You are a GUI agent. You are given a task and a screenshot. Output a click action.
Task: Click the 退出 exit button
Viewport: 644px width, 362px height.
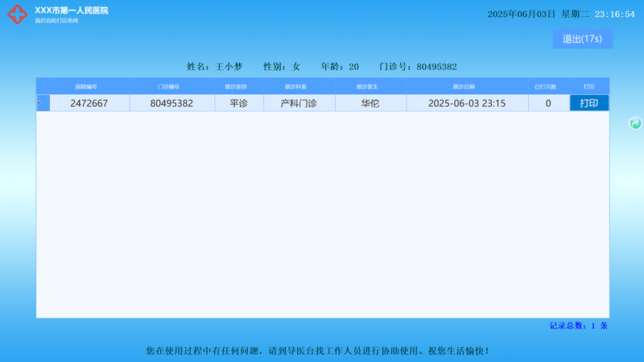pos(582,39)
